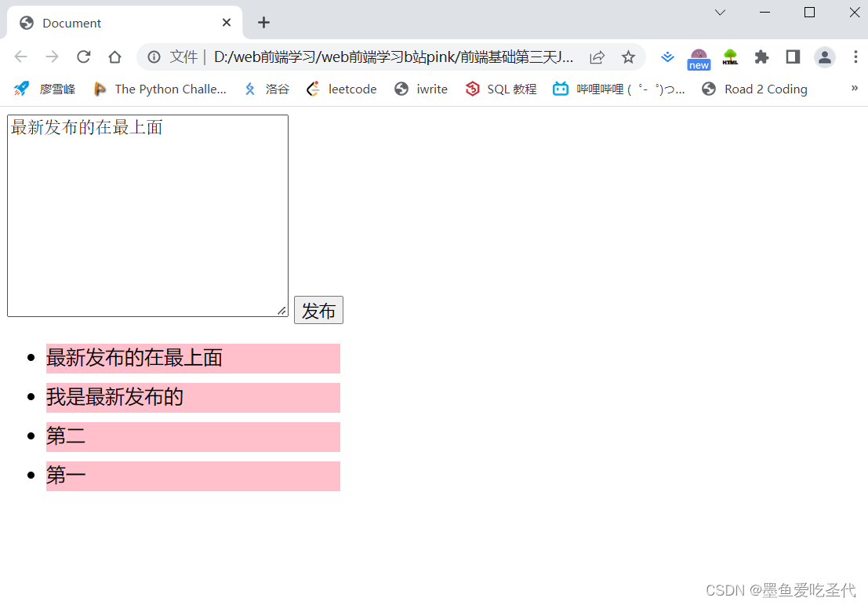Focus the comment textarea
868x605 pixels.
(x=148, y=216)
